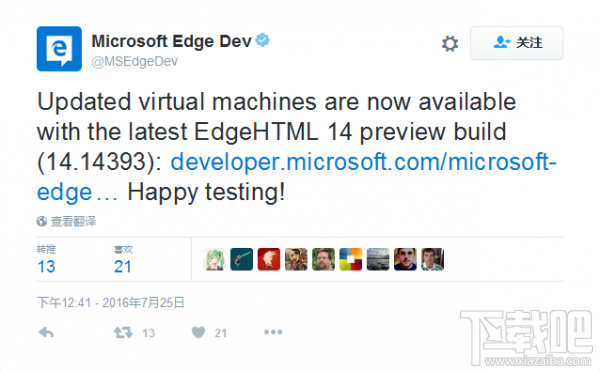The height and width of the screenshot is (371, 600).
Task: Open the likes count 21
Action: pyautogui.click(x=123, y=267)
